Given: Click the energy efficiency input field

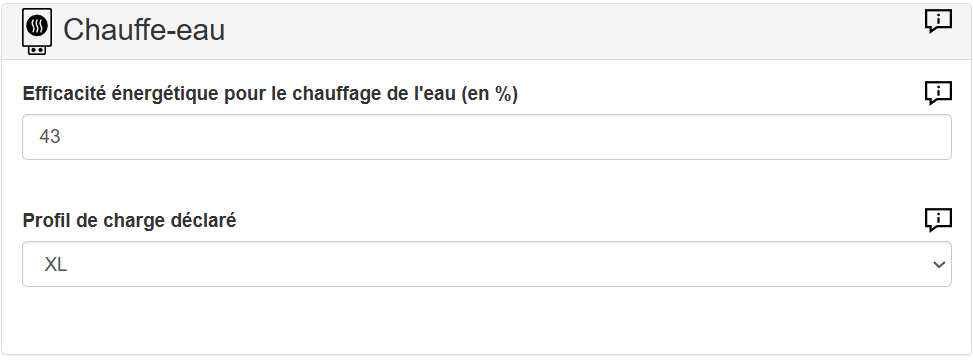Looking at the screenshot, I should coord(486,137).
